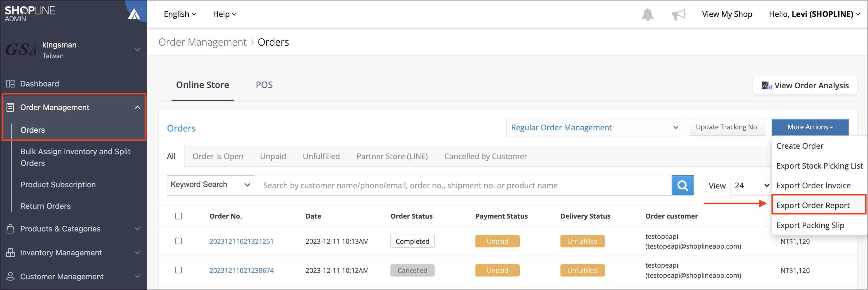Open the View 24 per-page dropdown
This screenshot has width=868, height=290.
(x=750, y=185)
